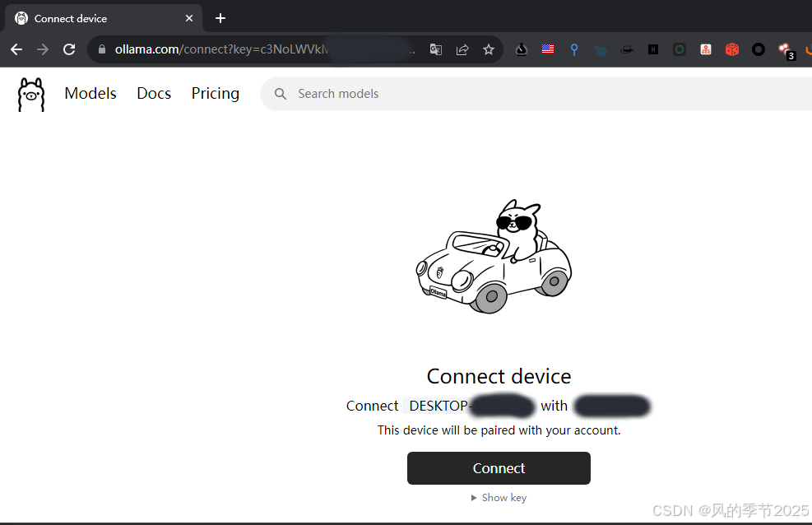Screen dimensions: 812x525
Task: Click 'This device will be paired' text
Action: 499,430
